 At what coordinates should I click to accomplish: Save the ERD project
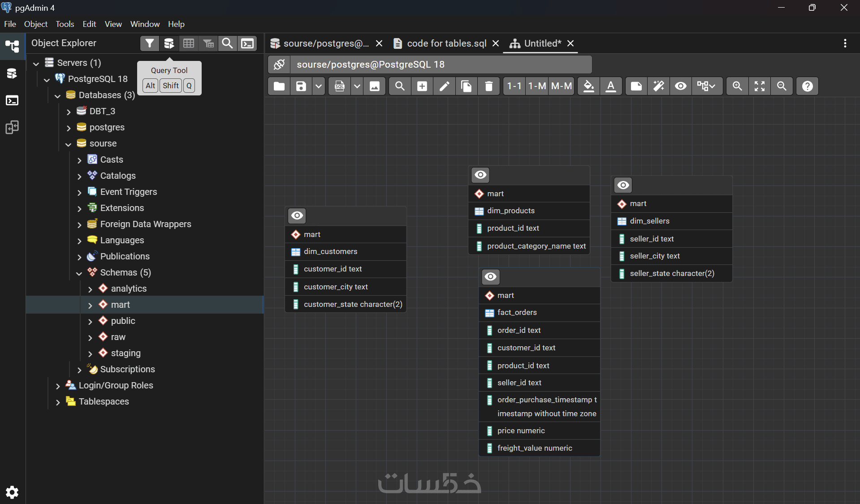pos(301,86)
